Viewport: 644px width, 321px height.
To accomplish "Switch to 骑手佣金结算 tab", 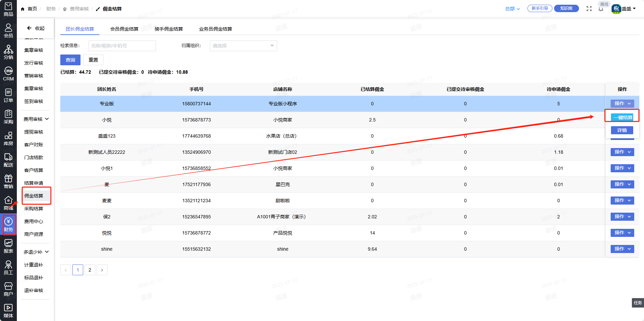I will [x=168, y=29].
